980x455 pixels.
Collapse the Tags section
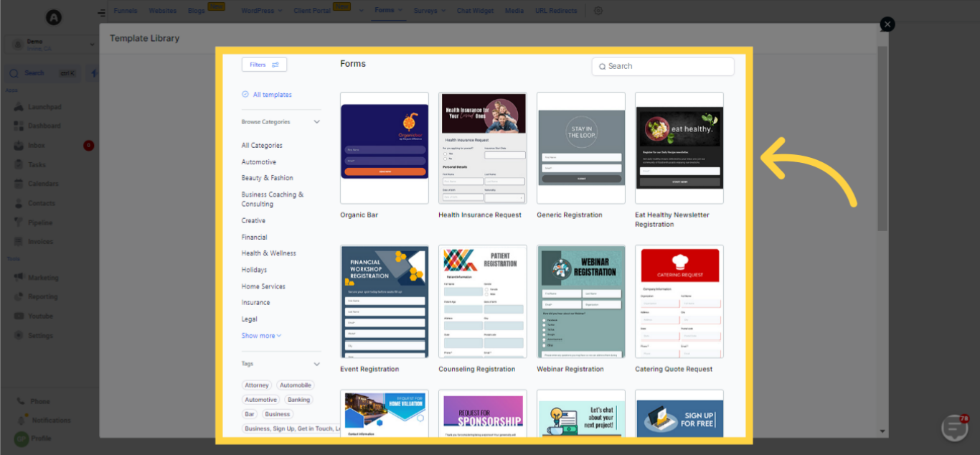tap(317, 364)
